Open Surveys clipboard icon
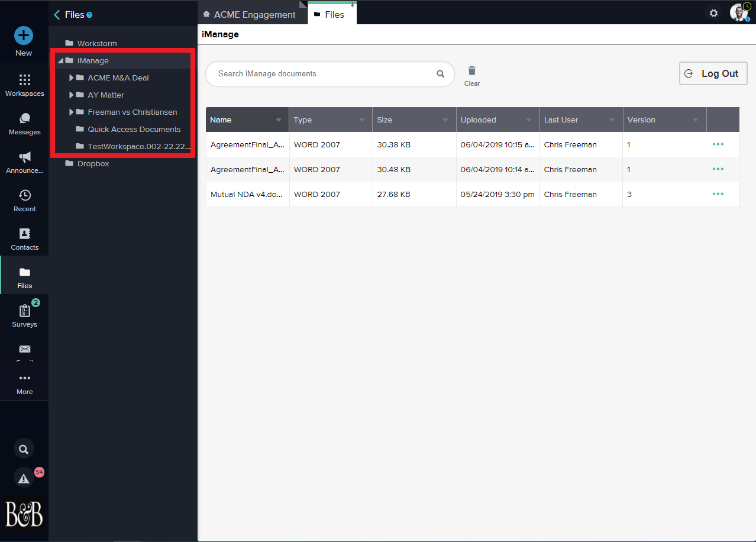The height and width of the screenshot is (542, 756). pos(24,311)
